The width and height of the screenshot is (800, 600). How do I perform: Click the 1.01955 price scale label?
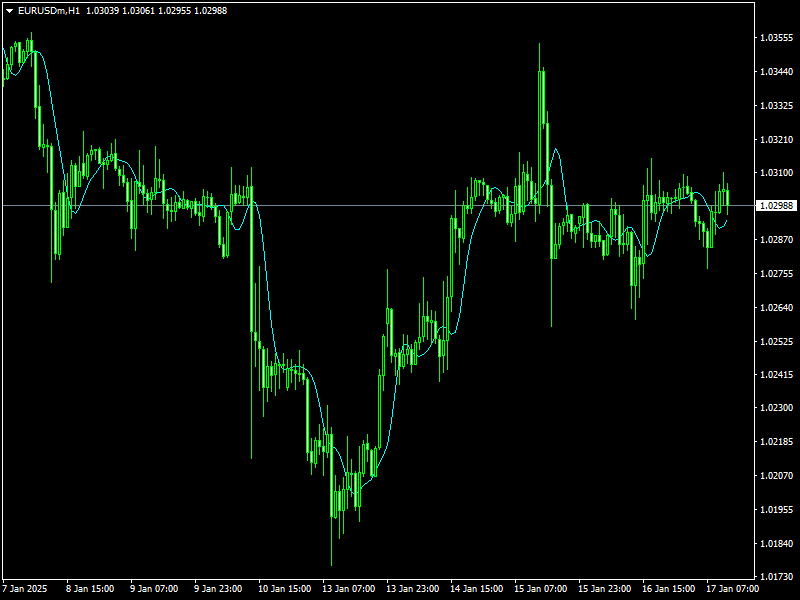(777, 509)
